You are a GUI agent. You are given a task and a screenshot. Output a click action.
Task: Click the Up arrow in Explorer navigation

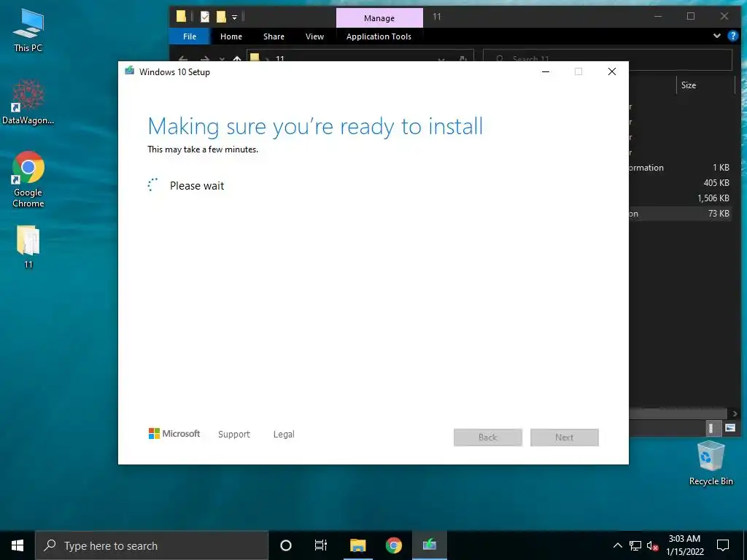coord(237,59)
